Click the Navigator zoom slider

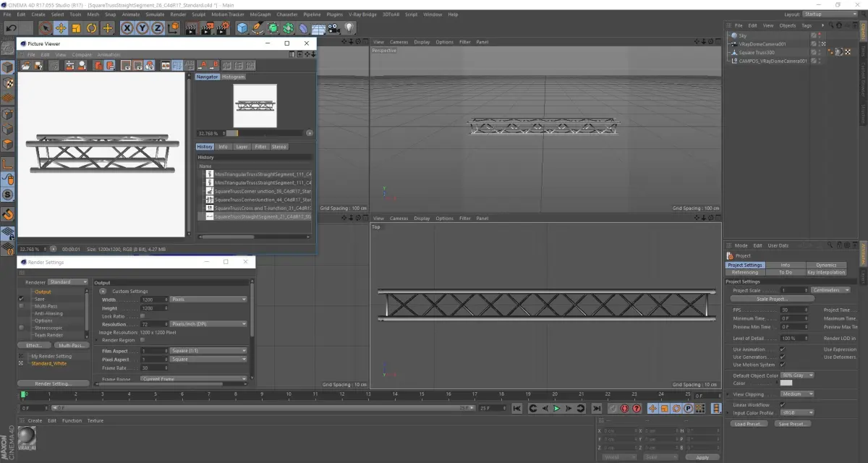[x=263, y=133]
